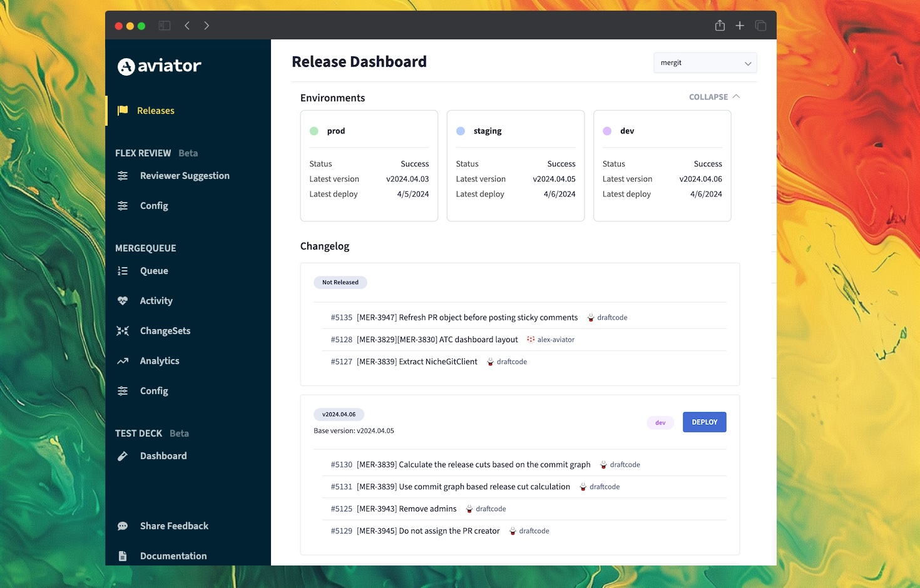Click the Aviator logo
The width and height of the screenshot is (920, 588).
pyautogui.click(x=160, y=66)
